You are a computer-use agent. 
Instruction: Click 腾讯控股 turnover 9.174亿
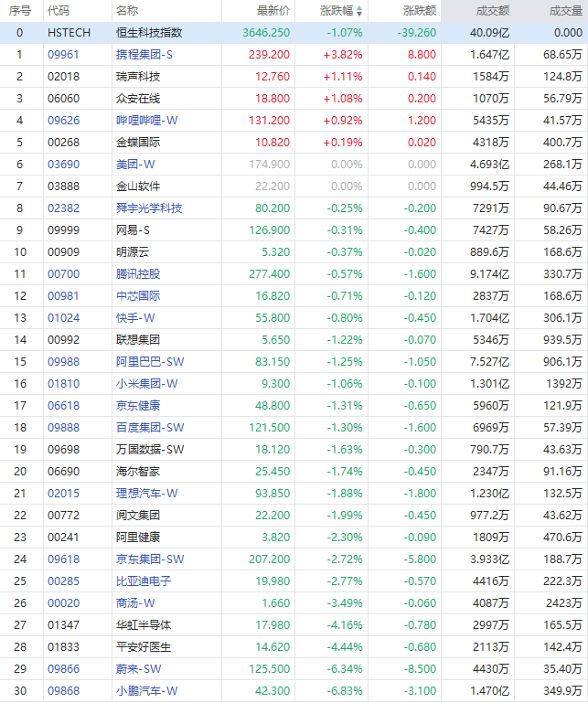point(489,274)
